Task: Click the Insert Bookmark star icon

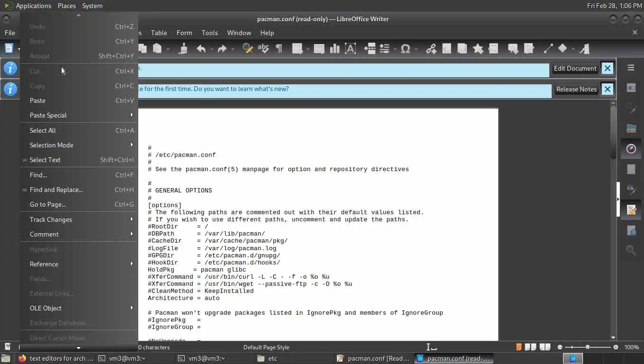Action: tap(478, 48)
